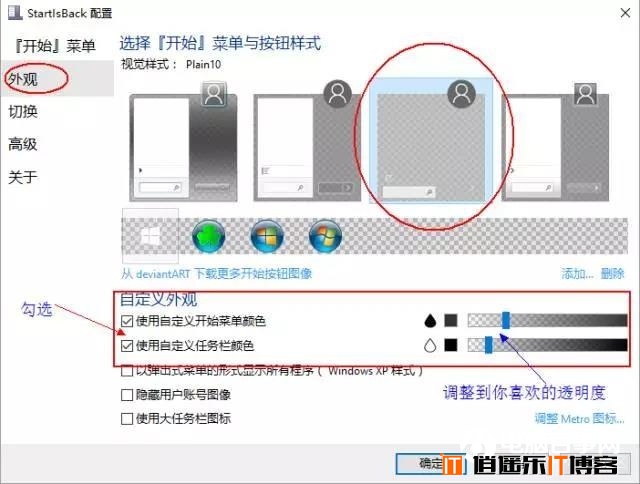Toggle 使用自定义任务栏颜色 checkbox
Image resolution: width=640 pixels, height=484 pixels.
(x=127, y=346)
